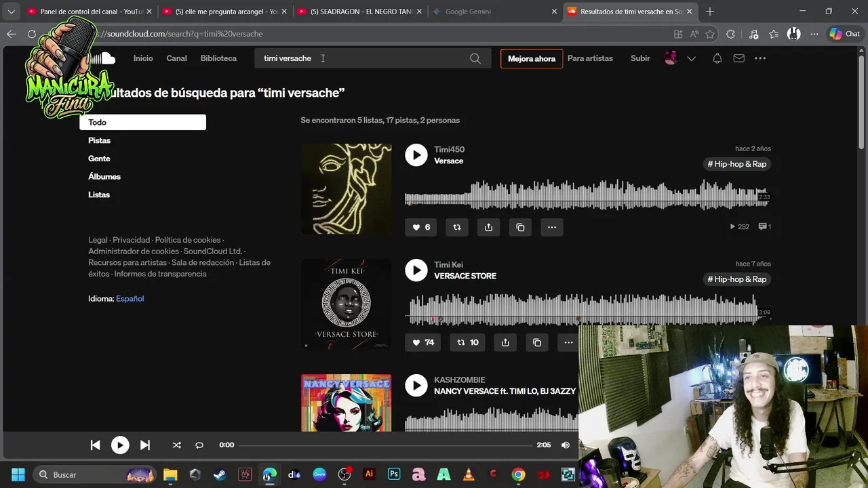Change language via Español link
This screenshot has width=868, height=488.
tap(130, 298)
